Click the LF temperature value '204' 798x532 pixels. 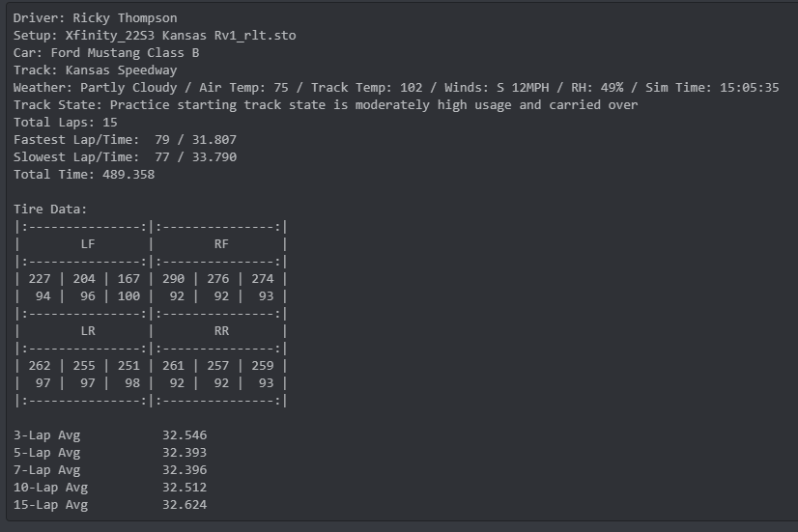(84, 279)
